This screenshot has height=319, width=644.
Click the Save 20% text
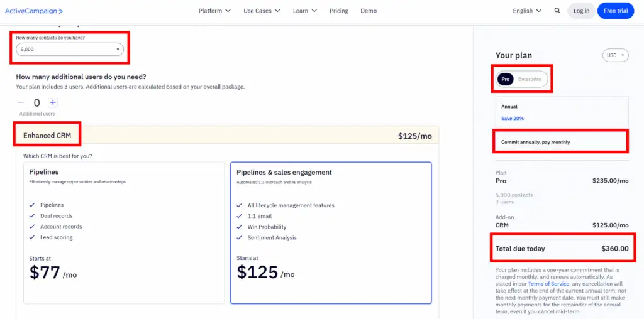coord(513,119)
